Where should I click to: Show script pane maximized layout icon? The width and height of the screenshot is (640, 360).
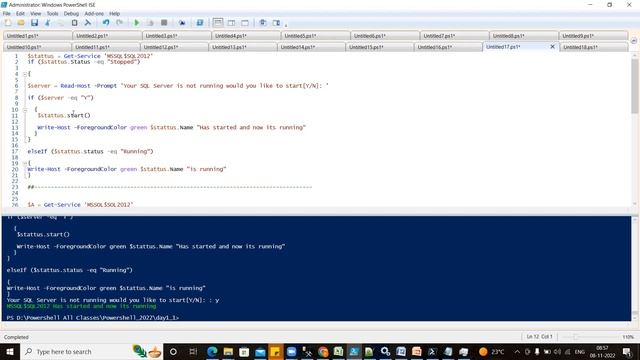245,23
